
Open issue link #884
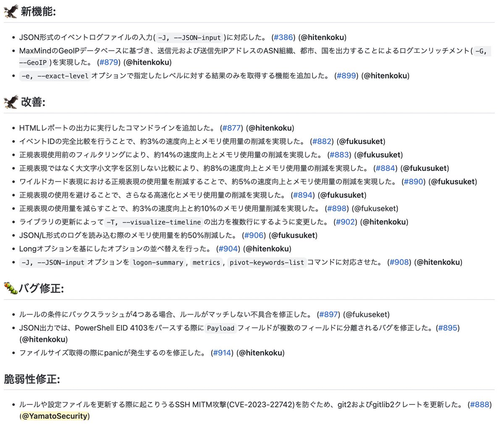(x=386, y=168)
